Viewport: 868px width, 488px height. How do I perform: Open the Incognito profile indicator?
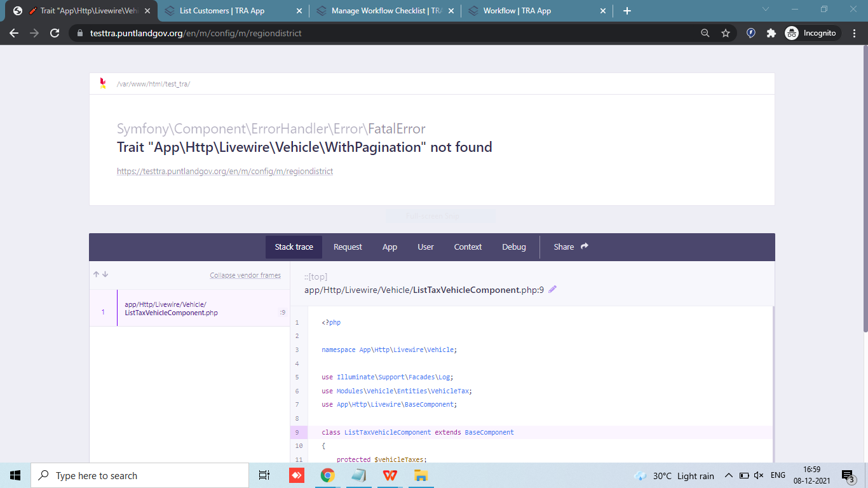(813, 33)
